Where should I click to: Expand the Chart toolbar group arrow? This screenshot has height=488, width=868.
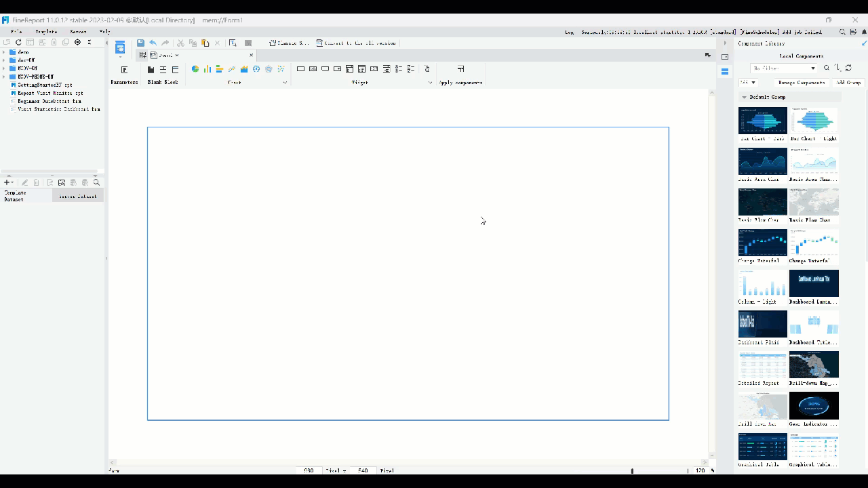pos(285,83)
